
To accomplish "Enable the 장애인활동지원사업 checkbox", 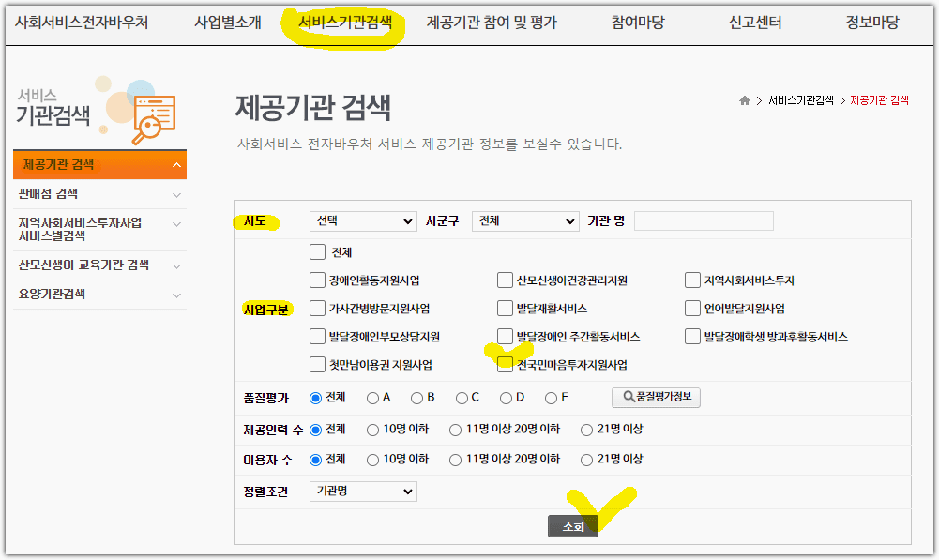I will coord(317,280).
